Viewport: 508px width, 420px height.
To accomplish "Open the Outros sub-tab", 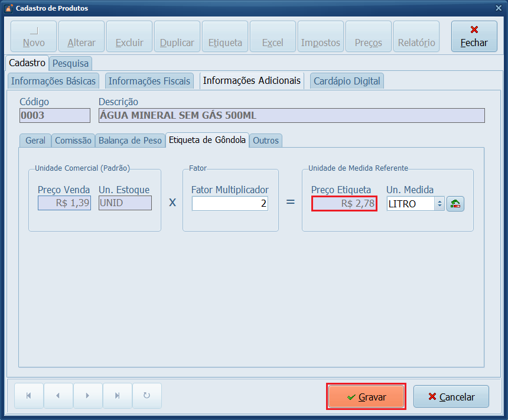I will click(x=266, y=141).
